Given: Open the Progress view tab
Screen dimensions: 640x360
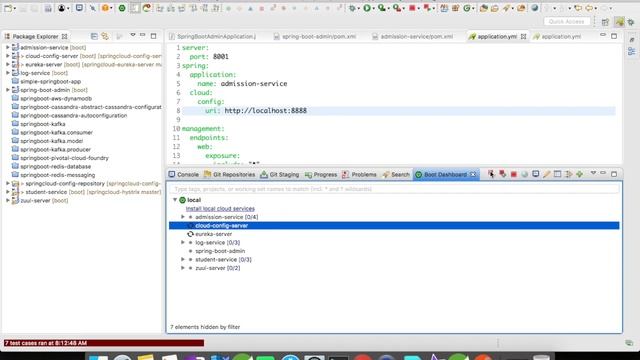Looking at the screenshot, I should pos(321,174).
